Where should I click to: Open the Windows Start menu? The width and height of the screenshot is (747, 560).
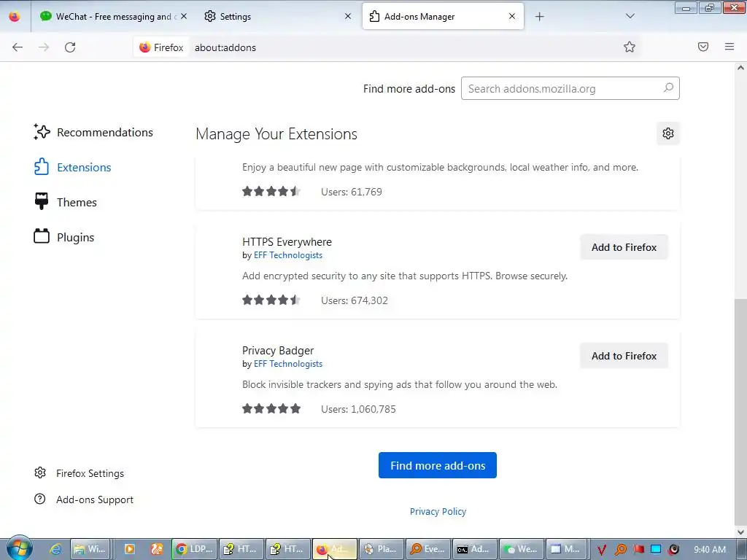(x=19, y=548)
